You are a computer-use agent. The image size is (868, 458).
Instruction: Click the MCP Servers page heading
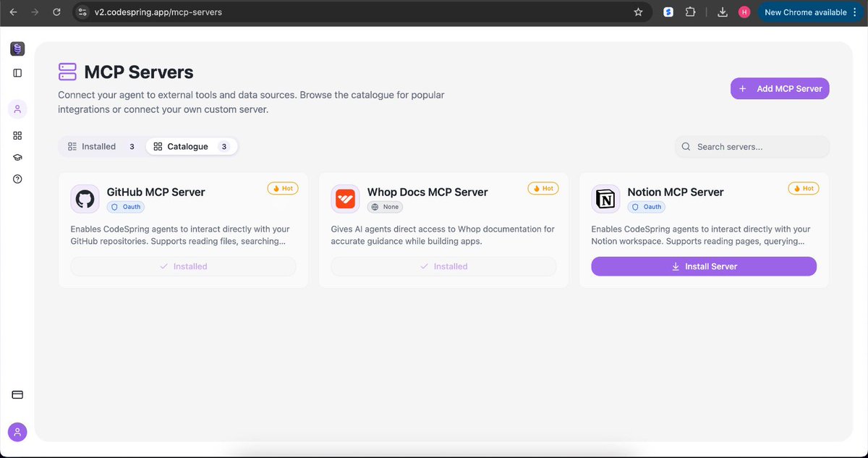tap(139, 72)
